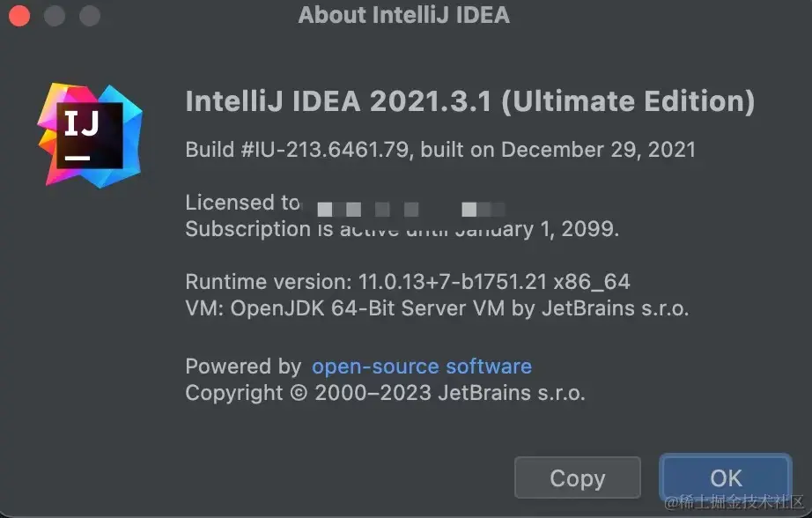812x518 pixels.
Task: Click the yellow minimize window button
Action: pos(55,16)
